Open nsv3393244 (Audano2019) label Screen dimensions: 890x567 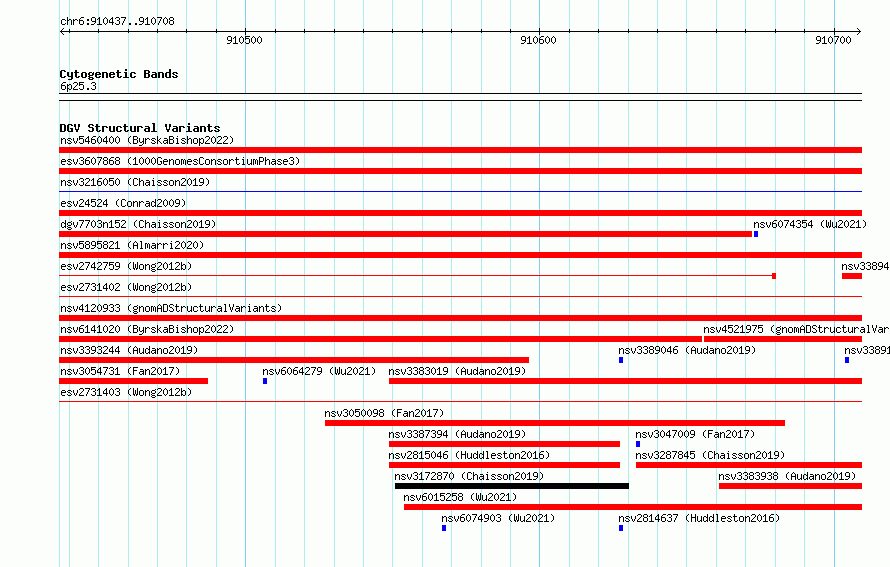(129, 350)
